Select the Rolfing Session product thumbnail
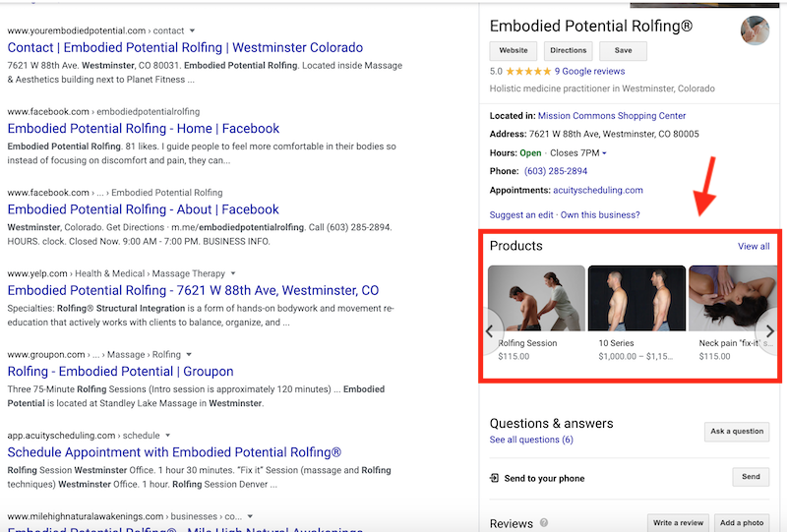 pyautogui.click(x=535, y=299)
